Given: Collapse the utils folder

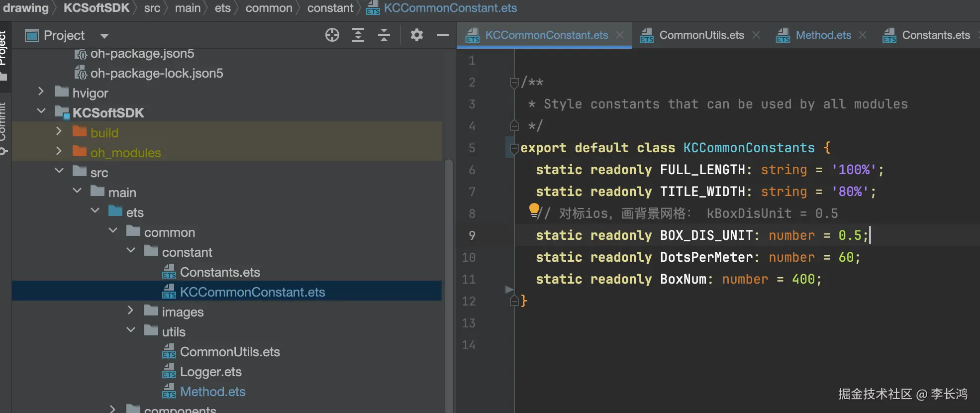Looking at the screenshot, I should point(131,330).
